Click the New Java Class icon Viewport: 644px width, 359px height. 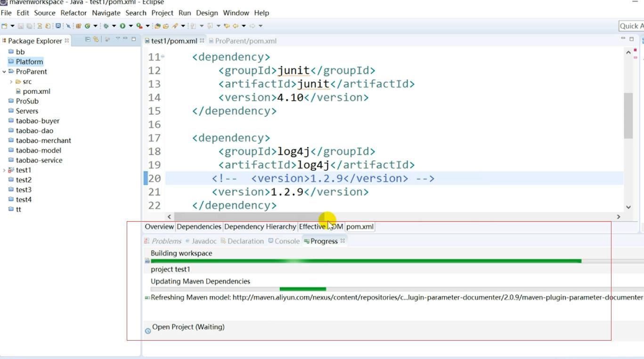tap(87, 26)
